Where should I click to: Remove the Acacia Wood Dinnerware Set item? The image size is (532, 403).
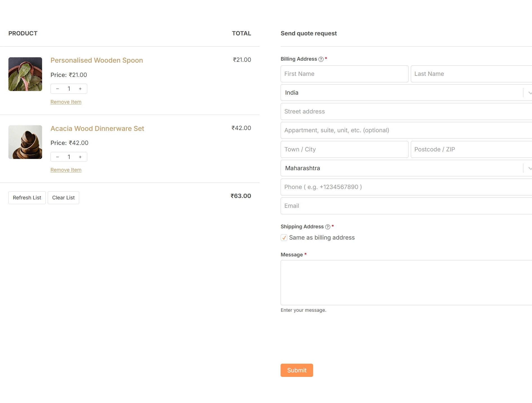click(x=66, y=170)
